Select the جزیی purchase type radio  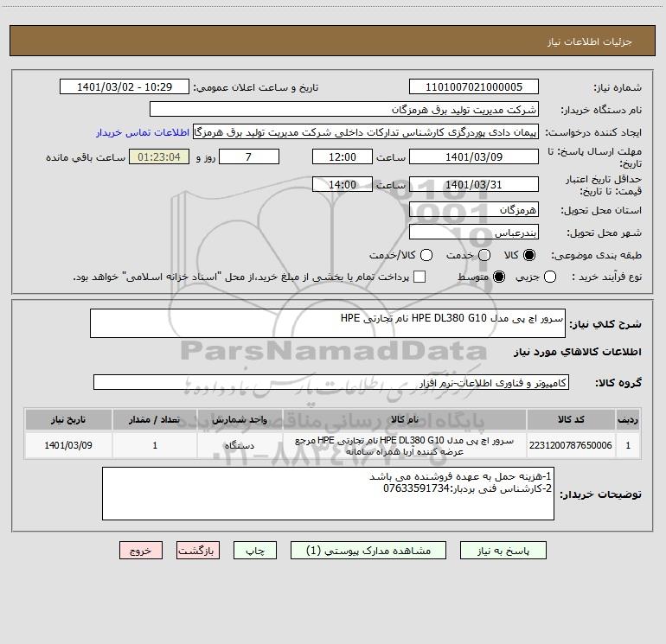coord(550,277)
